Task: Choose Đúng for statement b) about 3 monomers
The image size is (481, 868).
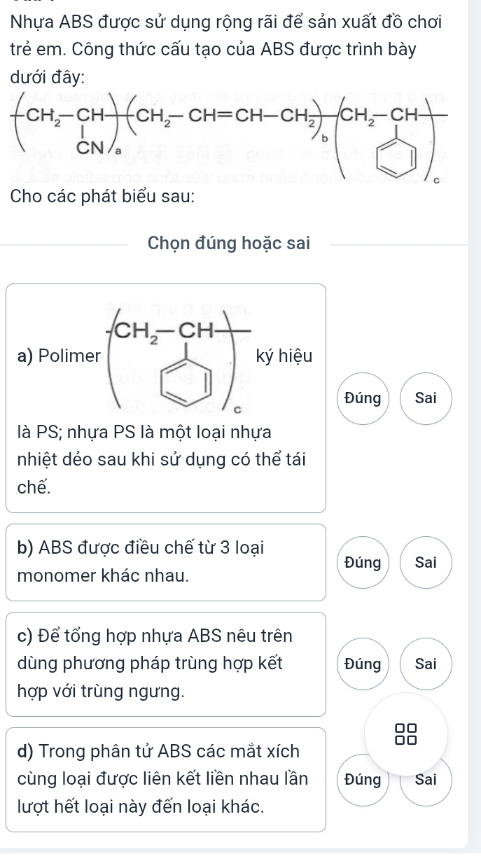Action: click(364, 562)
